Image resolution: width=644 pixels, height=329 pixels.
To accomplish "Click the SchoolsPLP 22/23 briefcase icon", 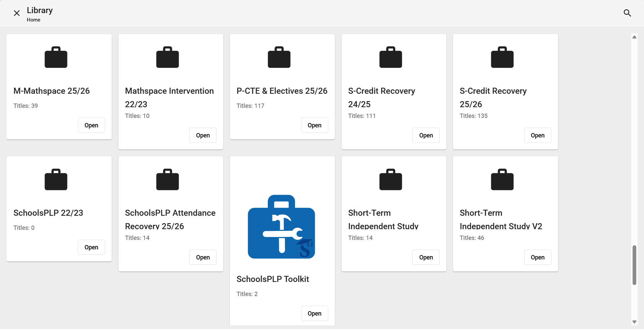I will tap(56, 179).
